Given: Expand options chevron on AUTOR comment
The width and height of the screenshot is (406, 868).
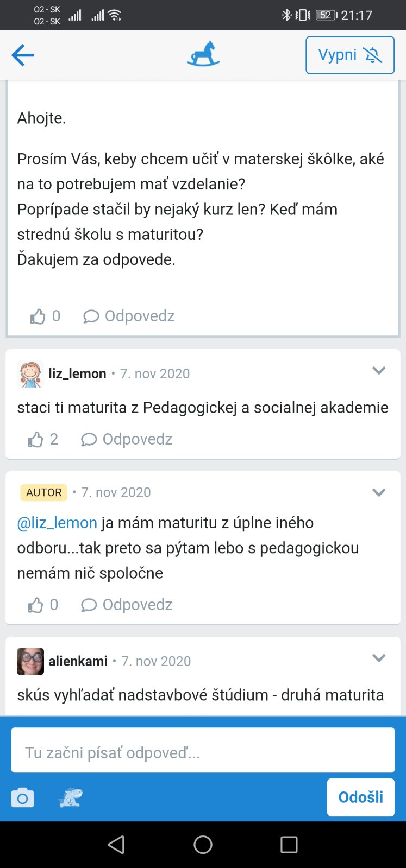Looking at the screenshot, I should click(379, 492).
